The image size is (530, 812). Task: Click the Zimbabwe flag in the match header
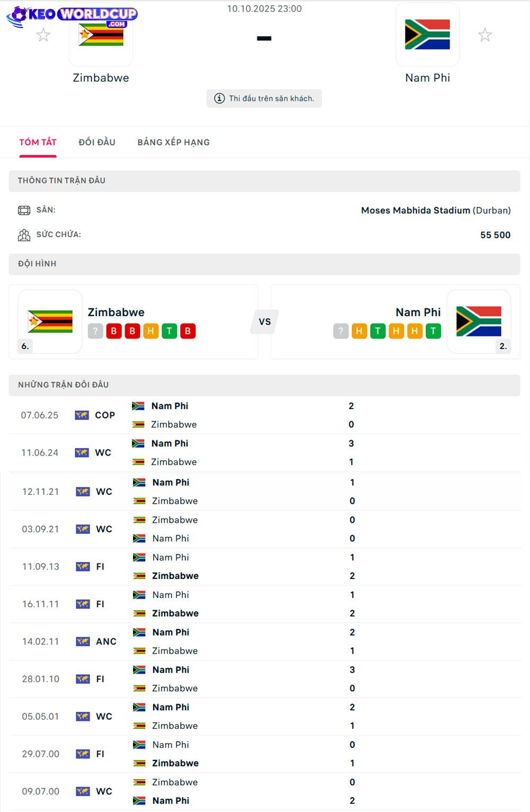(101, 36)
